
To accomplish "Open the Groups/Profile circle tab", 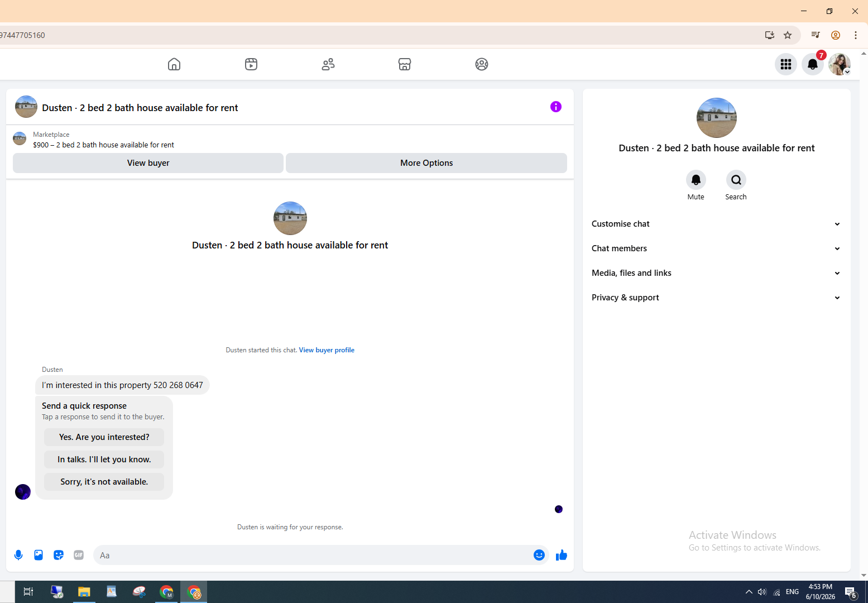I will point(482,64).
